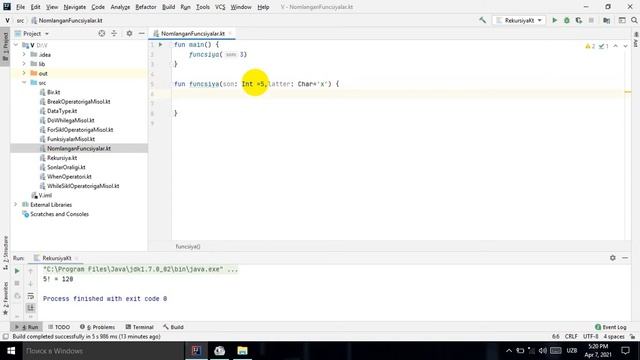Click the 4 spaces indent setting
640x360 pixels.
(x=614, y=336)
